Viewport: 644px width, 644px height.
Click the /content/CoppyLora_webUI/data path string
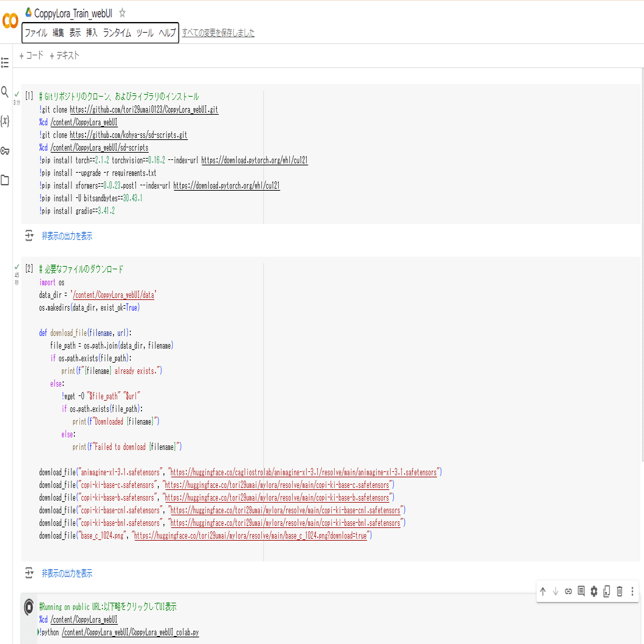(x=114, y=295)
